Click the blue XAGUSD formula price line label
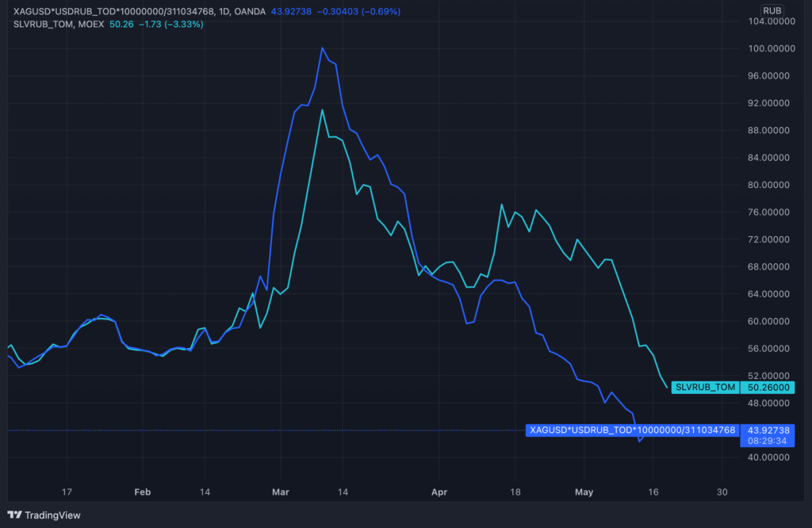This screenshot has height=528, width=812. (632, 430)
